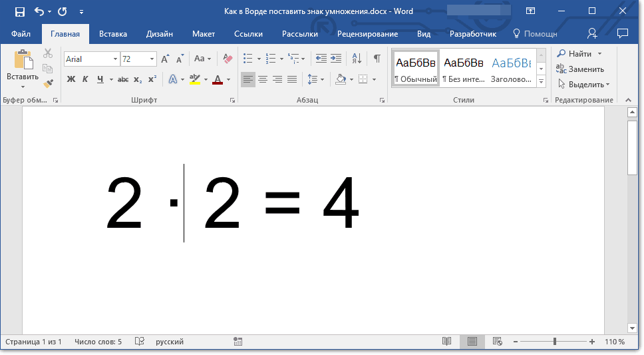Image resolution: width=644 pixels, height=355 pixels.
Task: Increase font size with the grow font icon
Action: pos(165,59)
